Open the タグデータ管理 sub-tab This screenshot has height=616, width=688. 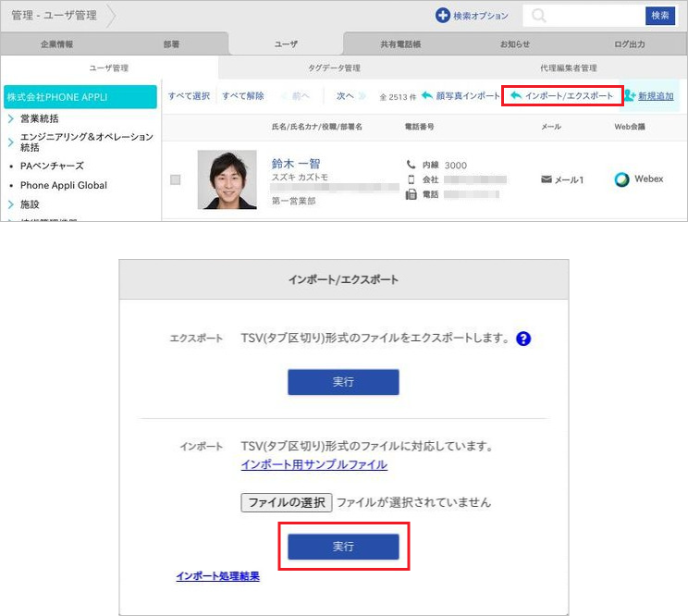point(334,68)
